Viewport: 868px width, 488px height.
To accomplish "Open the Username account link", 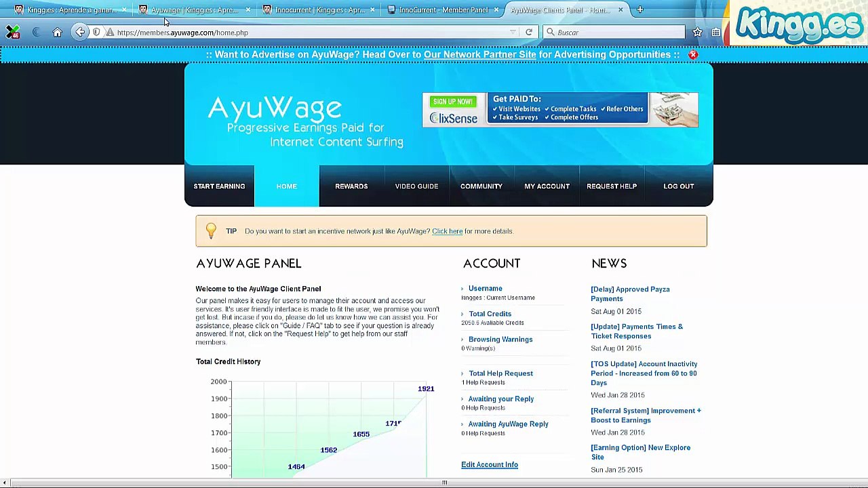I will pyautogui.click(x=485, y=289).
